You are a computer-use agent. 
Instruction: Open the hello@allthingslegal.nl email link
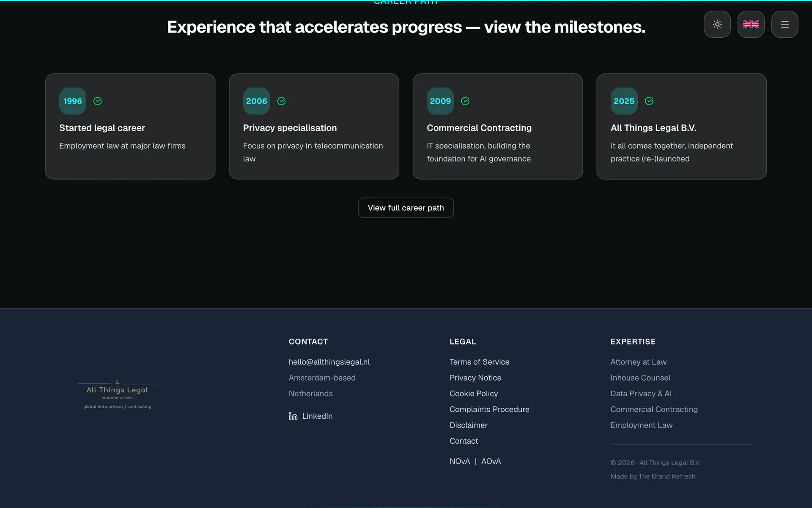(x=329, y=362)
